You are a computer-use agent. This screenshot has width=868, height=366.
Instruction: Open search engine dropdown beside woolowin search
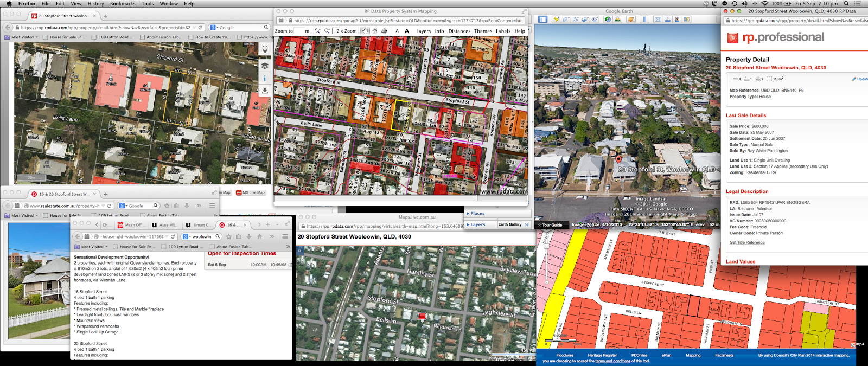point(188,236)
